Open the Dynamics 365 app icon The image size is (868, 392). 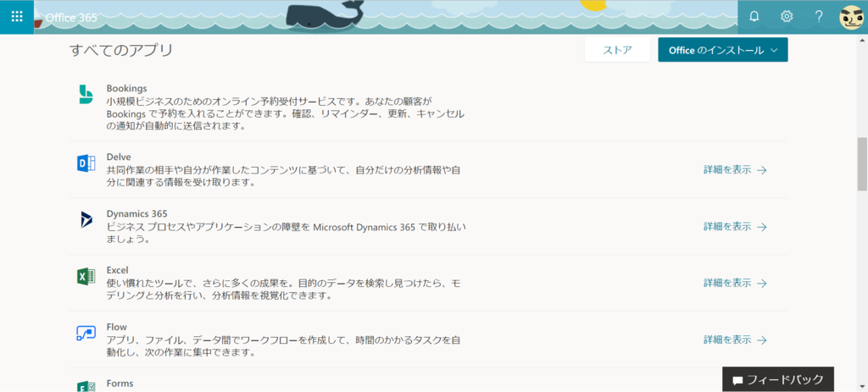(x=86, y=219)
